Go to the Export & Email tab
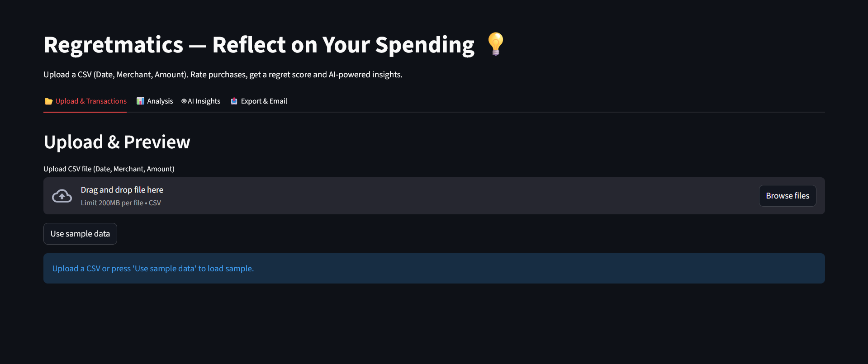The width and height of the screenshot is (868, 364). coord(264,101)
